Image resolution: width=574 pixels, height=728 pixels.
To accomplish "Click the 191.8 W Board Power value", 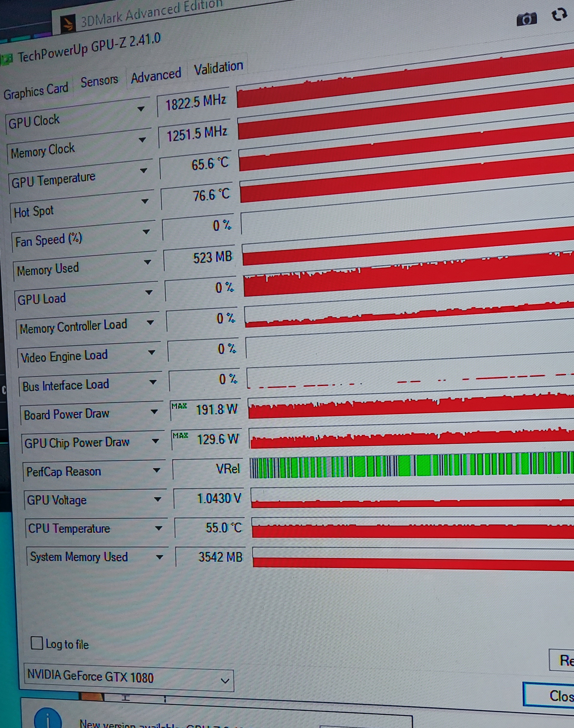I will pos(217,409).
